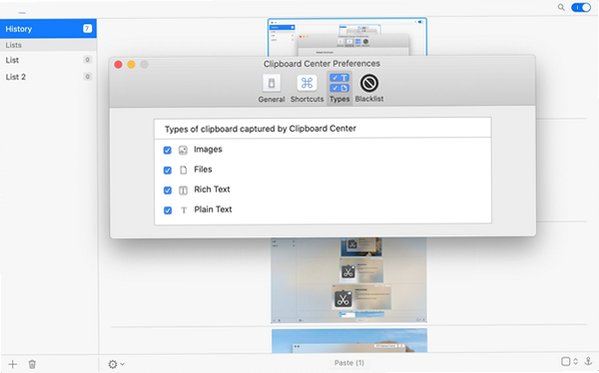This screenshot has height=373, width=599.
Task: Toggle the Plain Text checkbox
Action: [167, 210]
